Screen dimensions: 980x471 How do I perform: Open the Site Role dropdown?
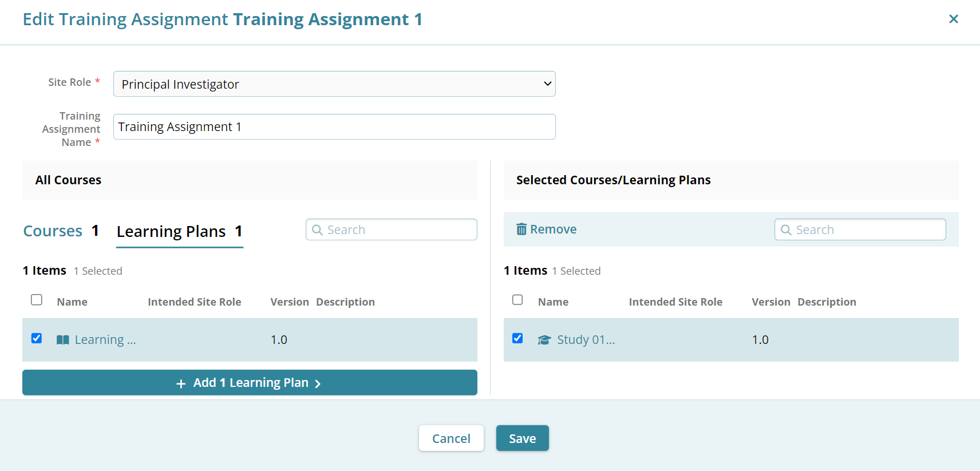point(334,84)
